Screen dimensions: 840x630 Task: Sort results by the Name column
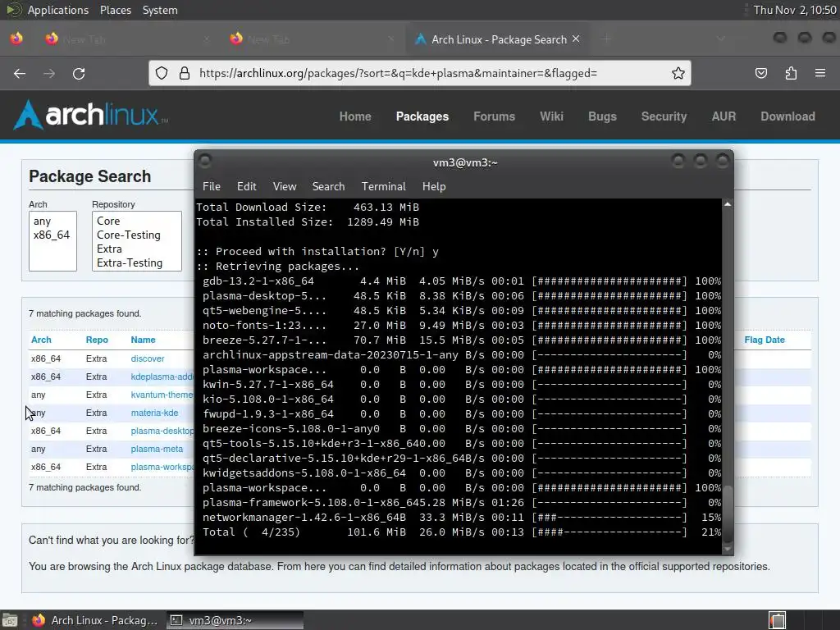click(143, 340)
